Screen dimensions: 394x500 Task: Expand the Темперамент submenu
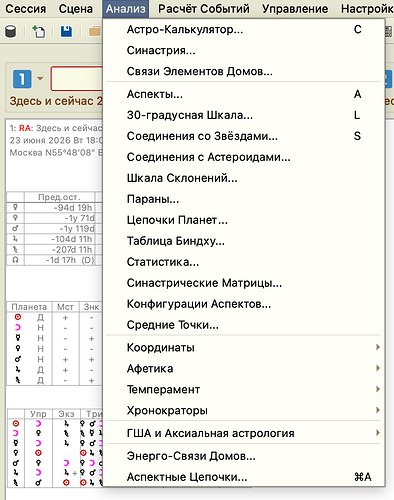pos(244,389)
